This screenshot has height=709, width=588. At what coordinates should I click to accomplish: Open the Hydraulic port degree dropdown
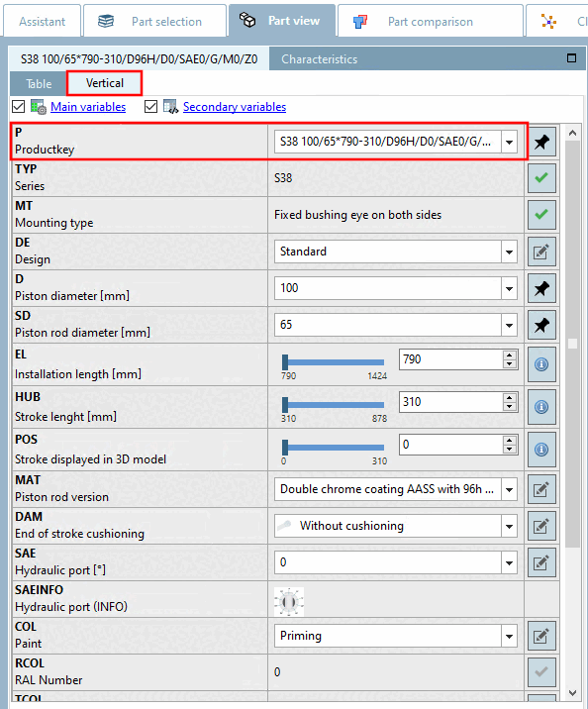[509, 562]
